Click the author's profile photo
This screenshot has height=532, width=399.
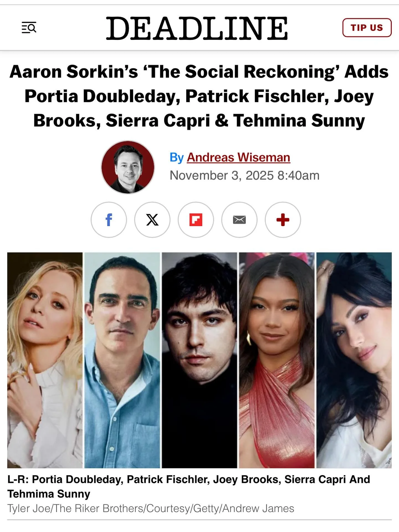coord(128,167)
